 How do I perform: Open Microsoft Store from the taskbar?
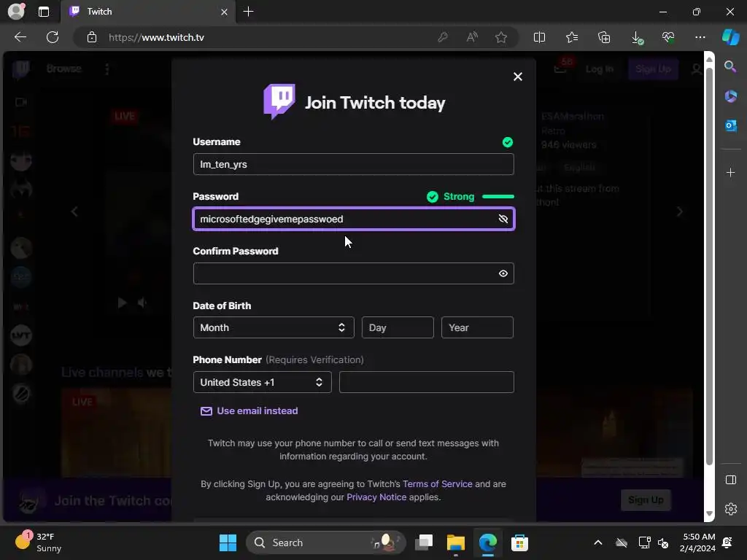pyautogui.click(x=519, y=542)
